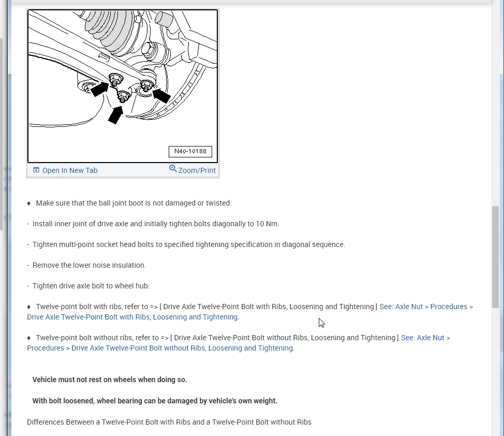Click the Zoom/Print magnifier icon
This screenshot has height=436, width=504.
click(x=173, y=169)
